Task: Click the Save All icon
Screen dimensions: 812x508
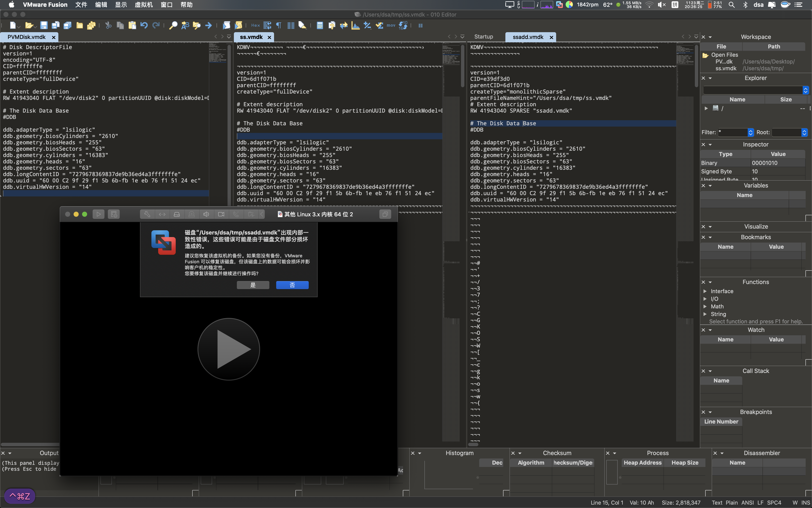Action: point(67,25)
